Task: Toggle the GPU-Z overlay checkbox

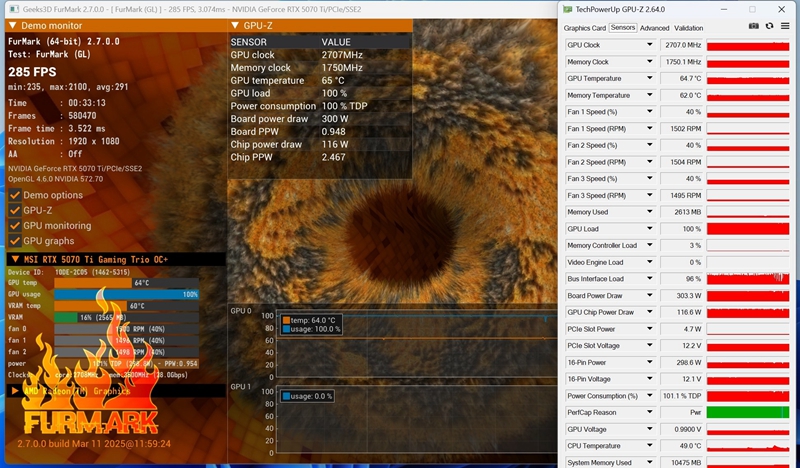Action: click(x=14, y=211)
